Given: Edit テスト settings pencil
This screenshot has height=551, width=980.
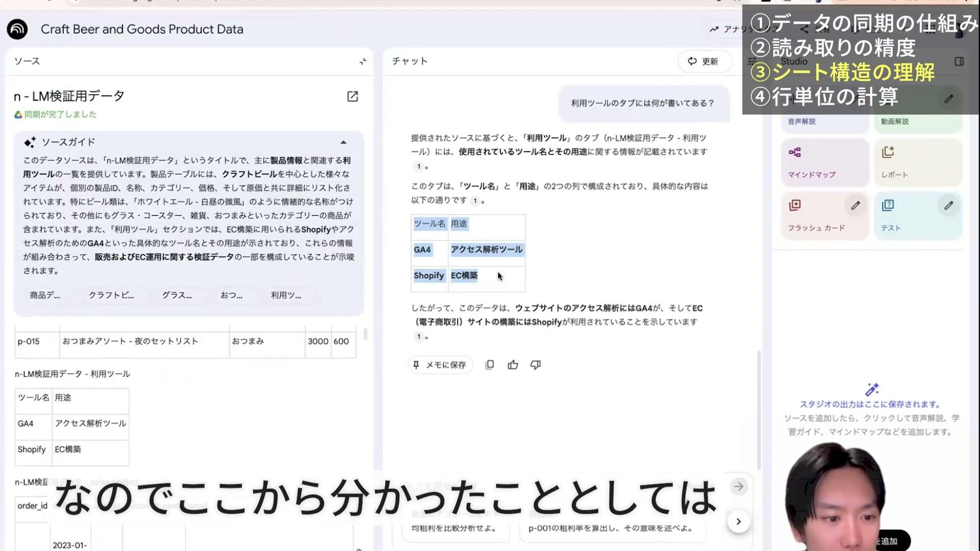Looking at the screenshot, I should (948, 206).
